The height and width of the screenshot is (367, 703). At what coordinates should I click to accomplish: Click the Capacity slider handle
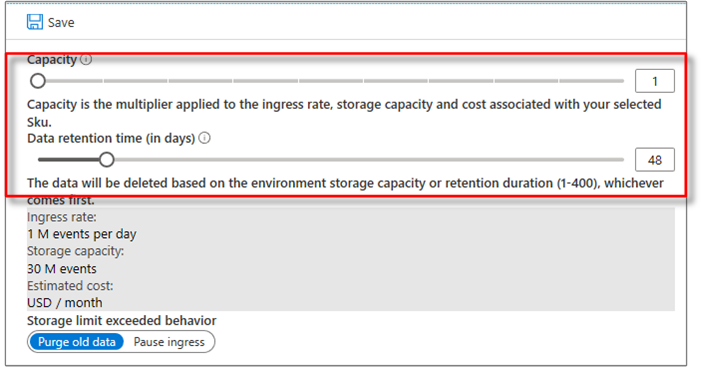pos(38,81)
